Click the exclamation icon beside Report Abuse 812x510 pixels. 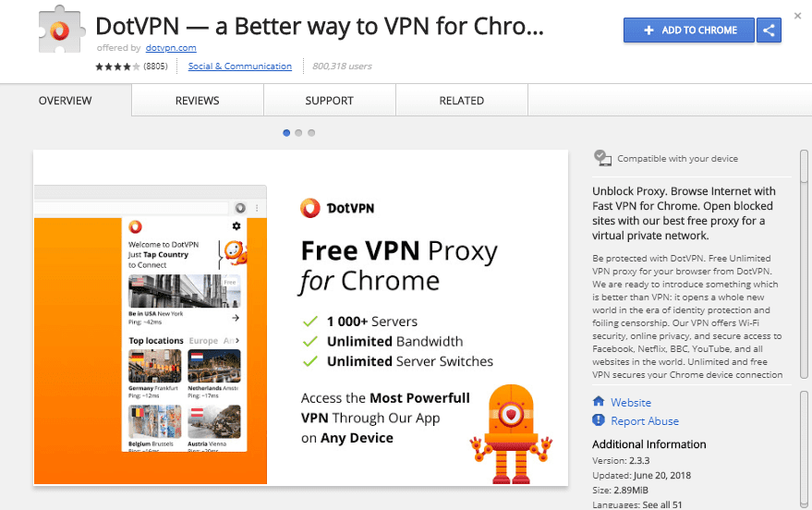click(599, 419)
